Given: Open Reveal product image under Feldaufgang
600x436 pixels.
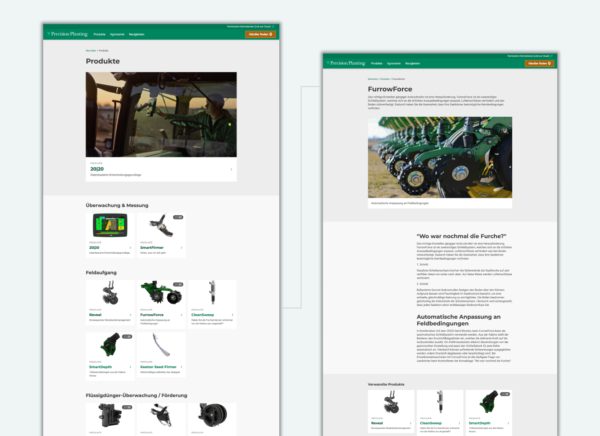Looking at the screenshot, I should pos(110,293).
